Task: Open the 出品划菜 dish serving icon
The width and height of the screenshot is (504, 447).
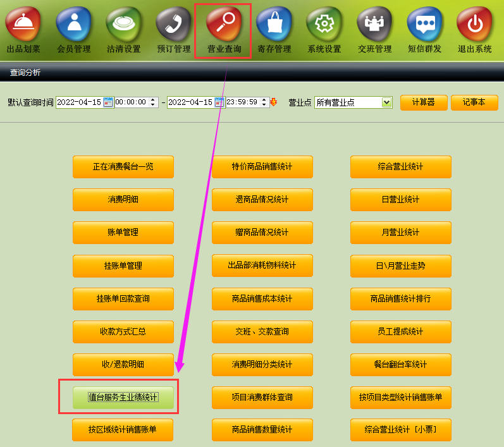Action: click(x=23, y=25)
